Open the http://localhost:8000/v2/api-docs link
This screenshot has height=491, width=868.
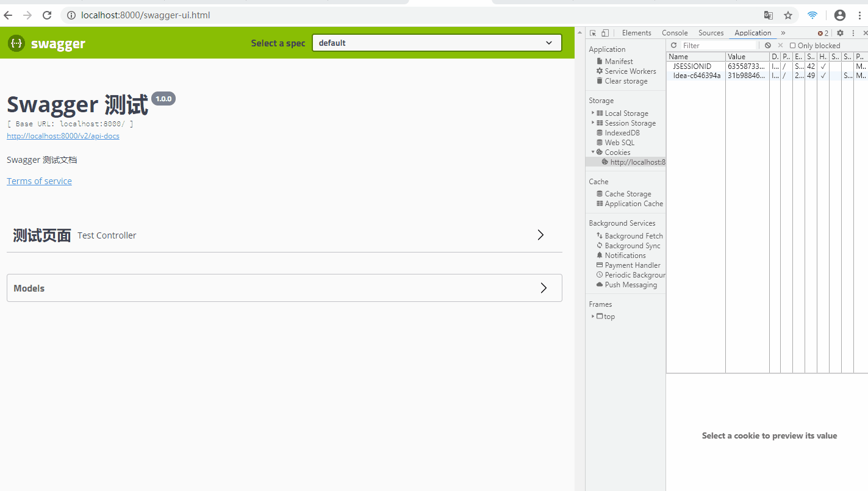click(63, 136)
